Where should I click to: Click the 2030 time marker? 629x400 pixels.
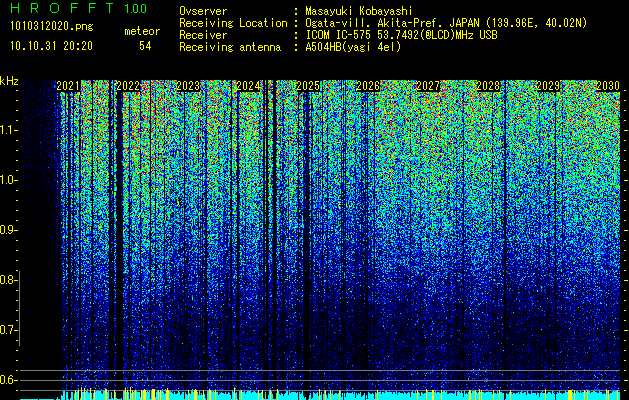[608, 86]
